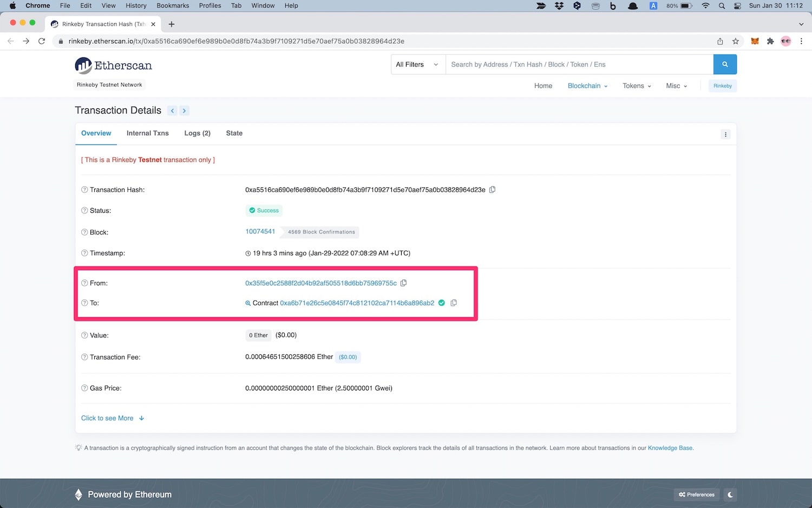This screenshot has height=508, width=812.
Task: Open the History menu in menu bar
Action: coord(136,5)
